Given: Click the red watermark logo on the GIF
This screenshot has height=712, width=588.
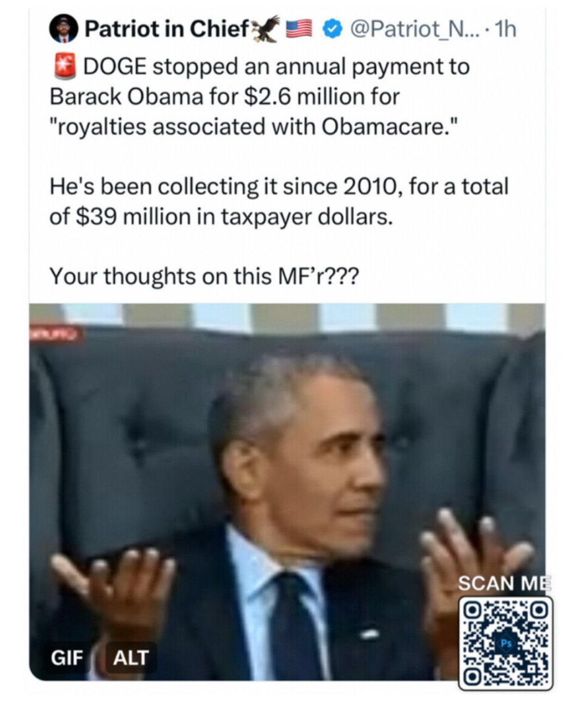Looking at the screenshot, I should coord(57,333).
